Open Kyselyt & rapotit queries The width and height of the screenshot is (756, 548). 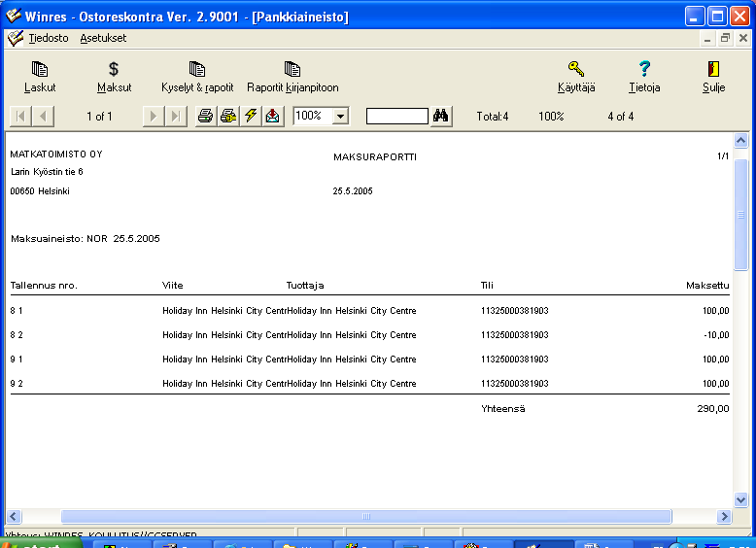(x=197, y=77)
